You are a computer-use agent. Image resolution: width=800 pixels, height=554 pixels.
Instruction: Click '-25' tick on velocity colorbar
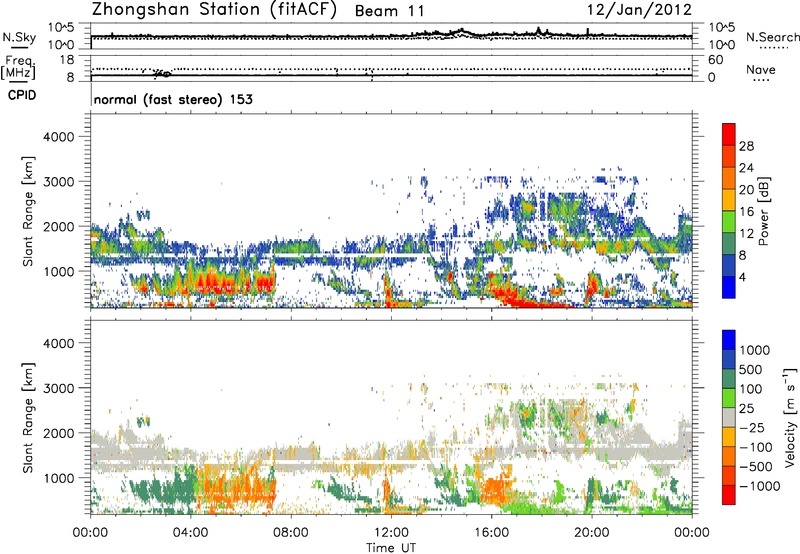point(753,427)
